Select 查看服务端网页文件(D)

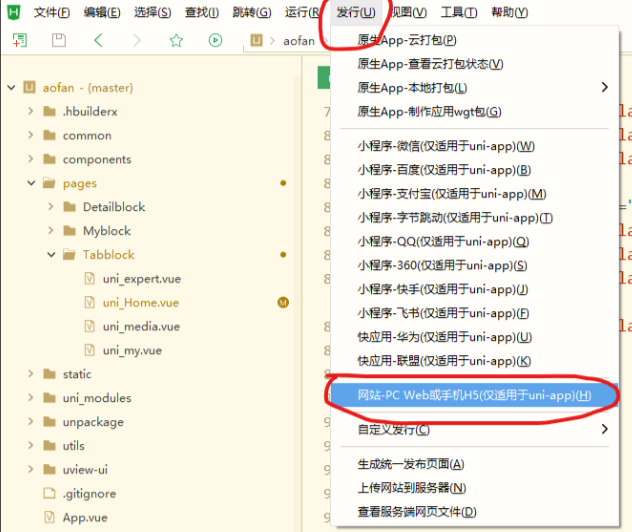474,511
